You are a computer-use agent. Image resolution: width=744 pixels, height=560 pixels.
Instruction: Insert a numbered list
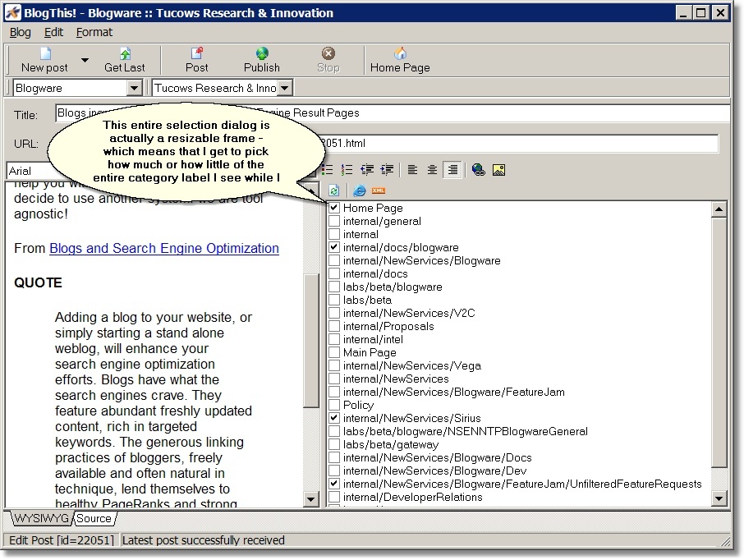click(x=347, y=169)
